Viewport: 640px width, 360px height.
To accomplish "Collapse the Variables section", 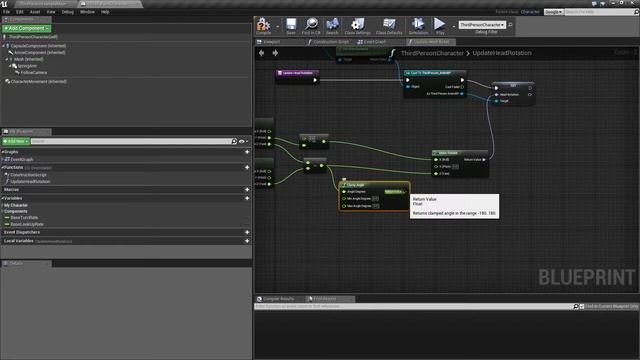I will pos(2,198).
